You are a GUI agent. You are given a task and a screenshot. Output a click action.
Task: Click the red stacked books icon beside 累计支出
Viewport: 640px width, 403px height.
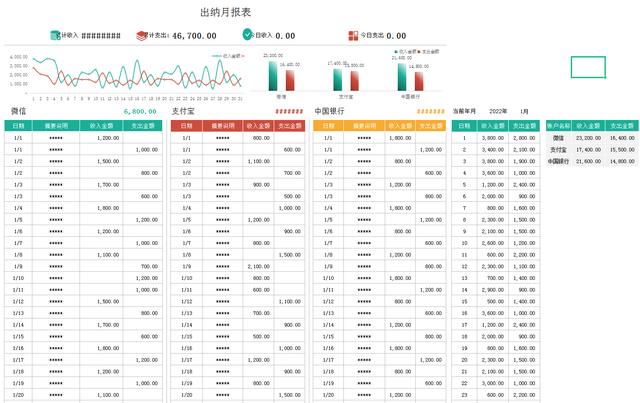[x=141, y=36]
